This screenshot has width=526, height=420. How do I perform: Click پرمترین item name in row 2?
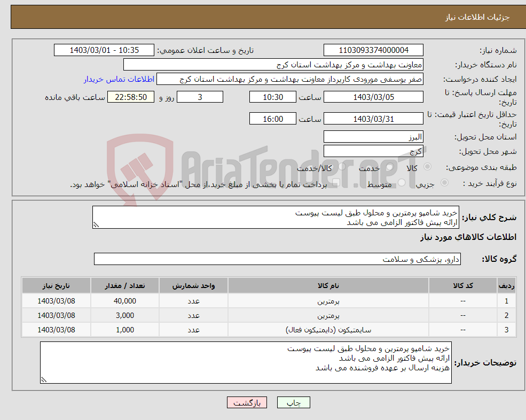coord(328,316)
